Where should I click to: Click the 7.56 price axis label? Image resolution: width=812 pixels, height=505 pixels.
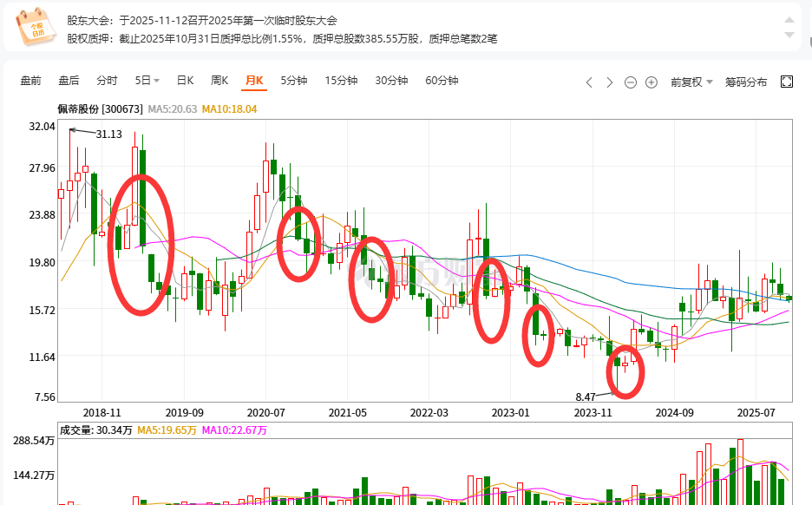[x=44, y=397]
